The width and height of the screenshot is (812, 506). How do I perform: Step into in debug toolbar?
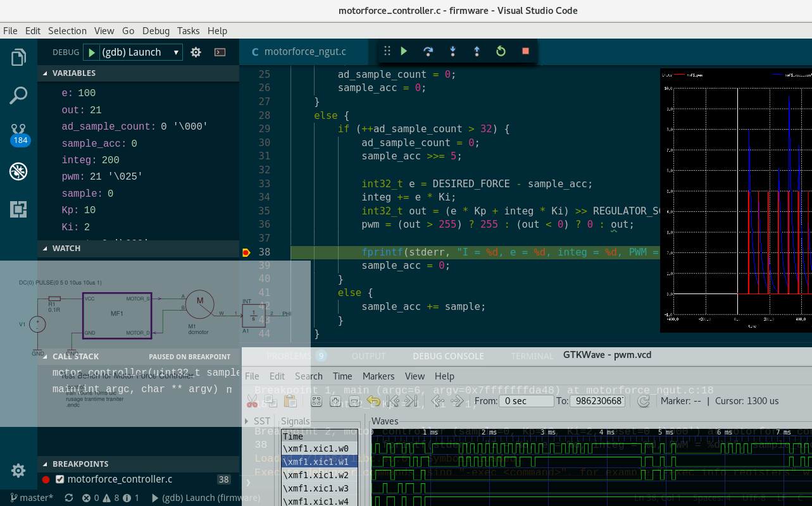click(453, 51)
